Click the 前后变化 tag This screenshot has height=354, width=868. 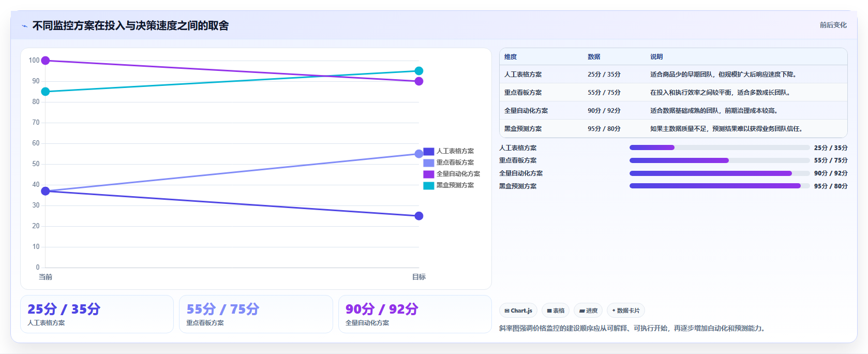833,25
